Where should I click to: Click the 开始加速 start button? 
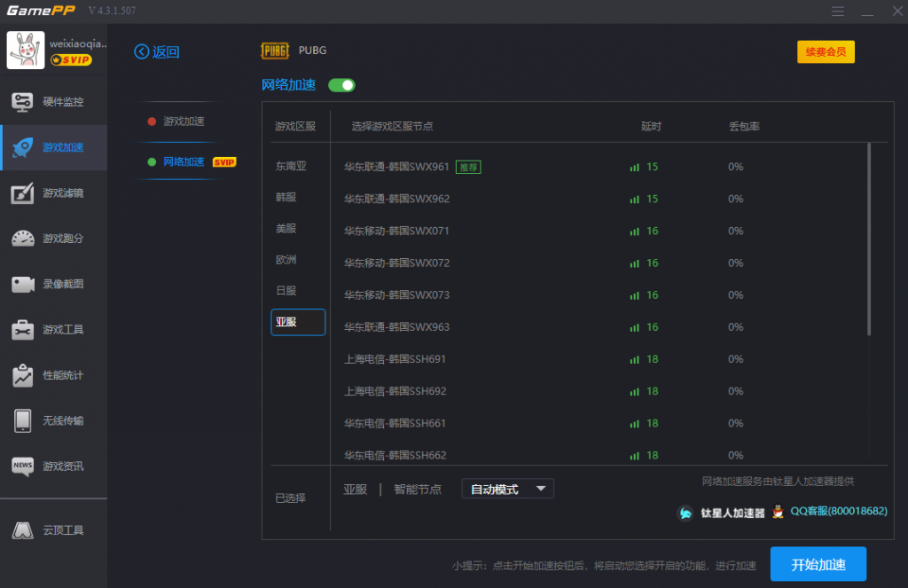pos(818,564)
